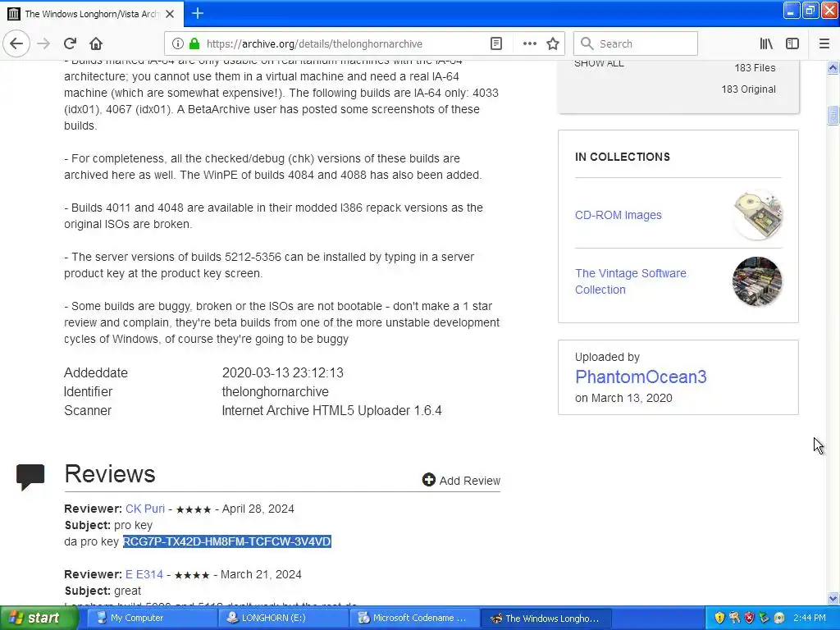Click the Firefox Search box

[x=636, y=43]
